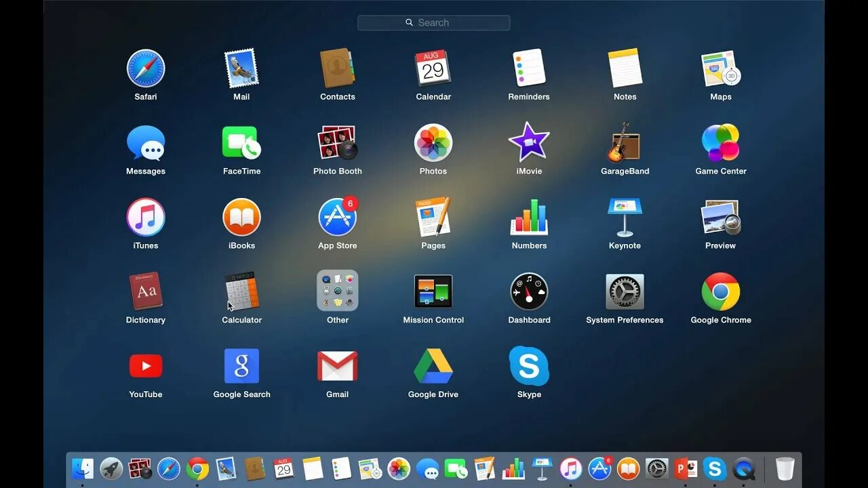
Task: Open Notes app in Launchpad grid
Action: [x=625, y=68]
